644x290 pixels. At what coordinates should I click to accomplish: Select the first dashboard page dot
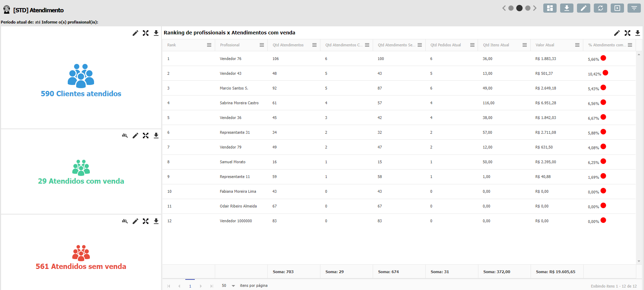click(x=511, y=8)
